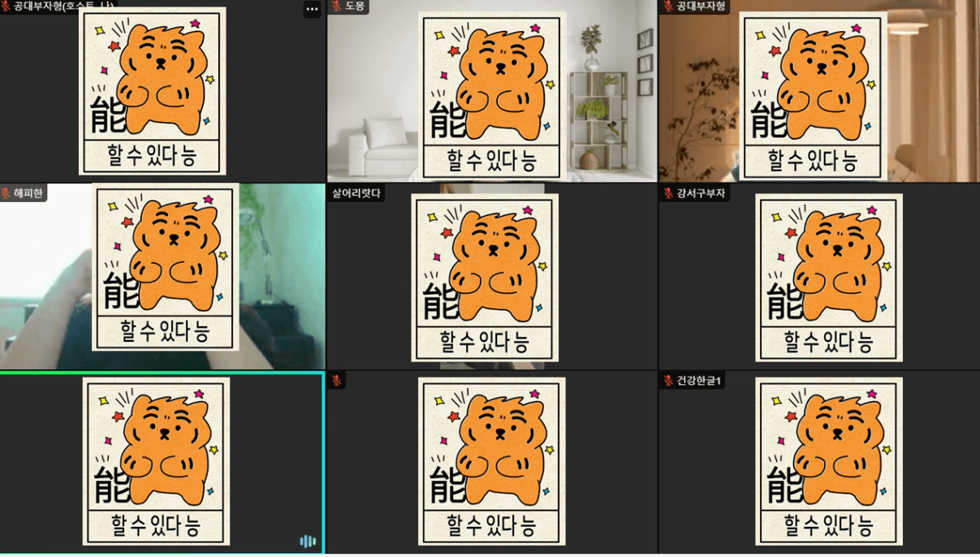Image resolution: width=980 pixels, height=557 pixels.
Task: Select the top-right 공대부자형 participant tile
Action: tap(819, 91)
